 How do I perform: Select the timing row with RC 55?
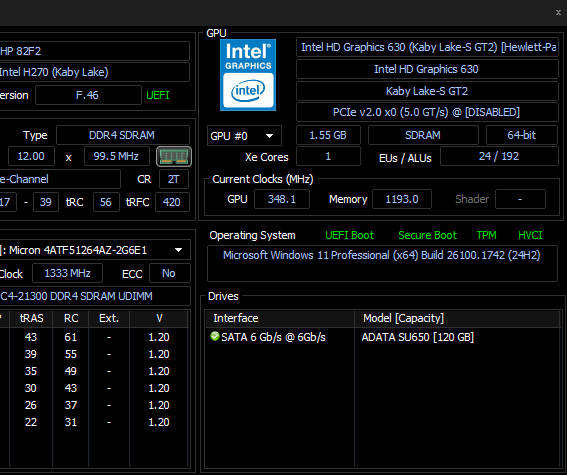click(94, 354)
